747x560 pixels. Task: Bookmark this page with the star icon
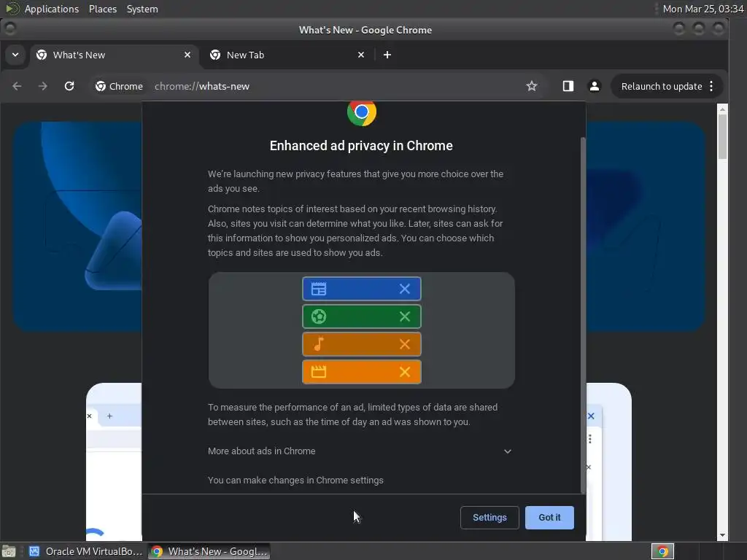click(532, 86)
